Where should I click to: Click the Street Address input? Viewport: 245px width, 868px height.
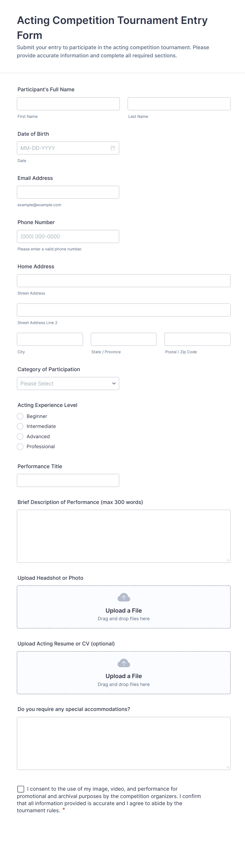click(x=124, y=281)
